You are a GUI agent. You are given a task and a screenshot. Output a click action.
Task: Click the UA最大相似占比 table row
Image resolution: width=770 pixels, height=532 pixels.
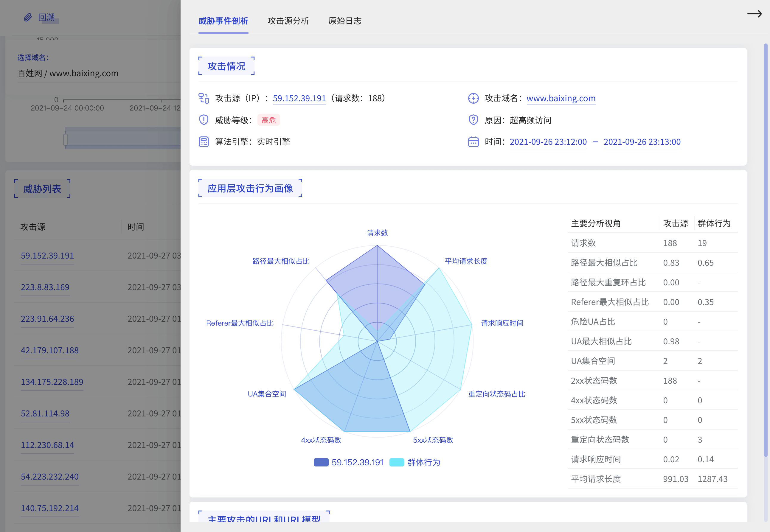click(x=653, y=341)
